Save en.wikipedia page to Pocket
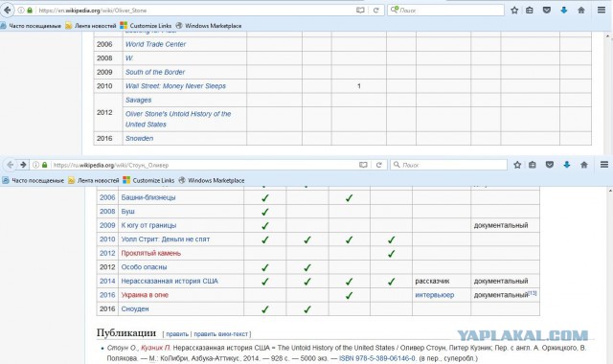Screen dimensions: 613x364 pyautogui.click(x=547, y=11)
